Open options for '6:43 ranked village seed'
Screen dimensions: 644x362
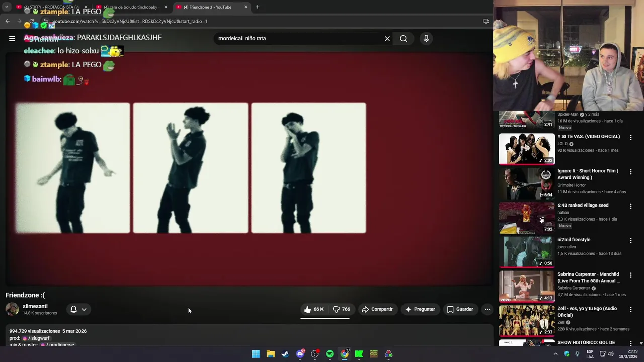[x=630, y=206]
